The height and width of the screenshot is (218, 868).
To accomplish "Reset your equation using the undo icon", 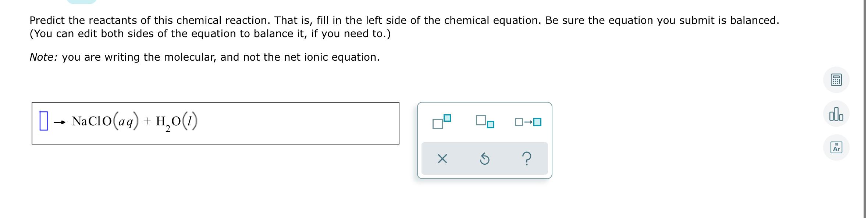I will coord(485,158).
